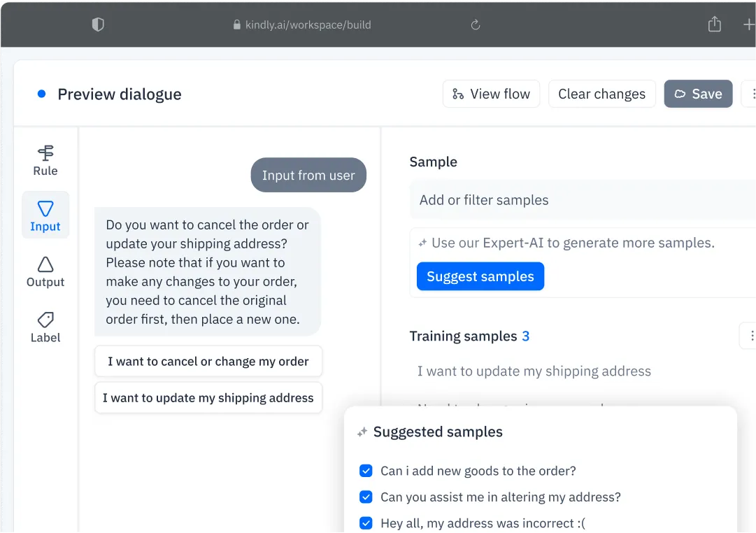Open the View flow screen
This screenshot has width=756, height=533.
pos(492,93)
